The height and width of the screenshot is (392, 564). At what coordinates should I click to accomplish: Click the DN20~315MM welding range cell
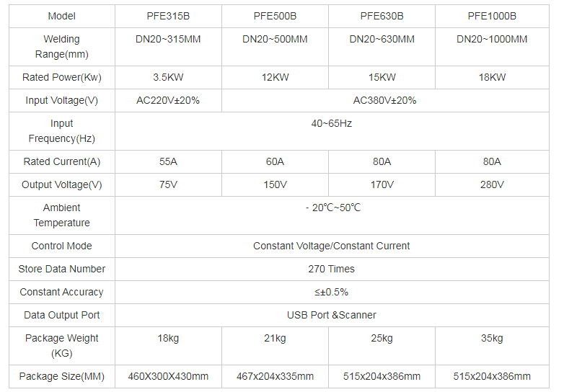tap(168, 39)
